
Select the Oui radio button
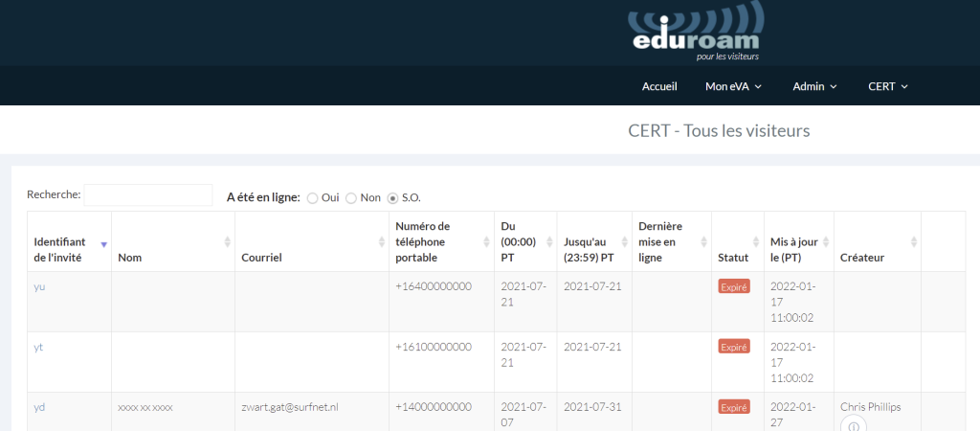313,197
